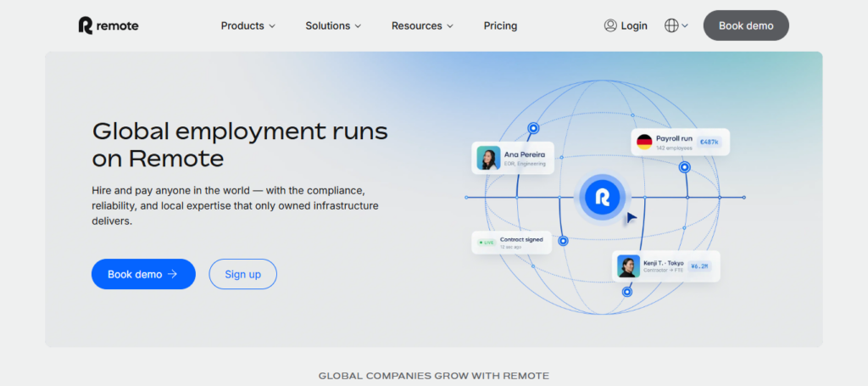868x386 pixels.
Task: Click the EOR, Engineering subtitle
Action: (525, 164)
